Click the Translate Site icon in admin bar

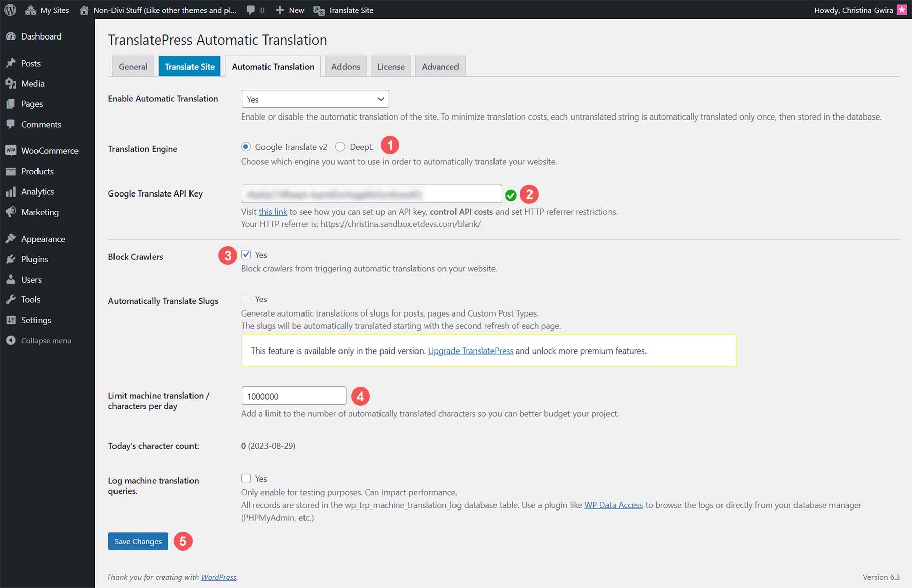(318, 10)
